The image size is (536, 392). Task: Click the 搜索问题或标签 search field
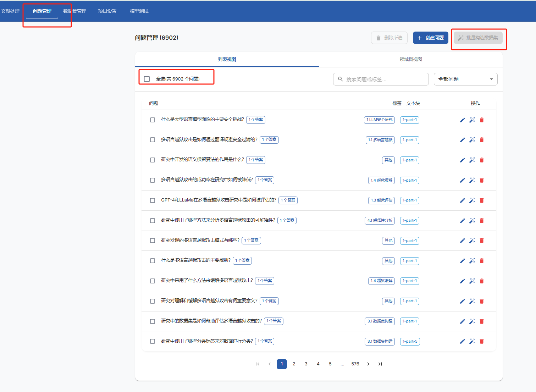coord(381,79)
